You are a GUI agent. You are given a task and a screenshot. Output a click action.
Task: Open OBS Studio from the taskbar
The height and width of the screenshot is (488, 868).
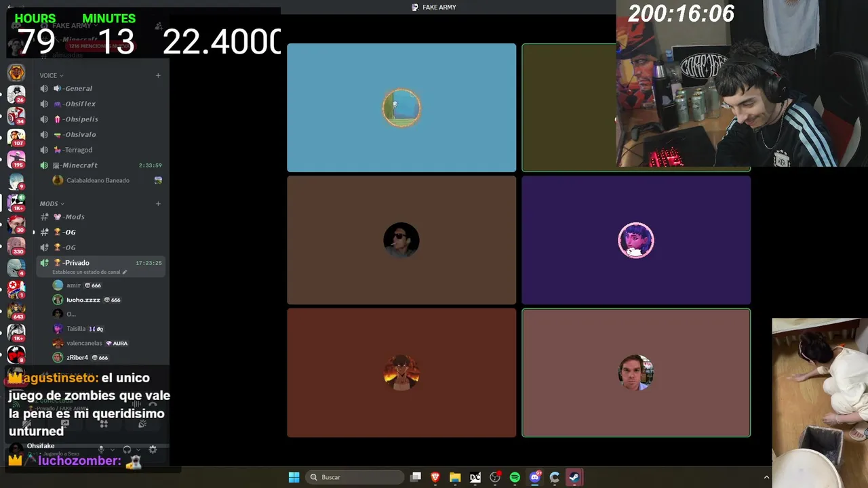(x=495, y=477)
